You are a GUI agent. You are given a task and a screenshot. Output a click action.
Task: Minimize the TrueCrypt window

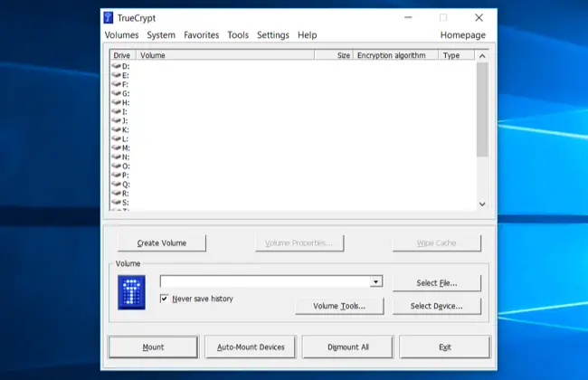408,17
